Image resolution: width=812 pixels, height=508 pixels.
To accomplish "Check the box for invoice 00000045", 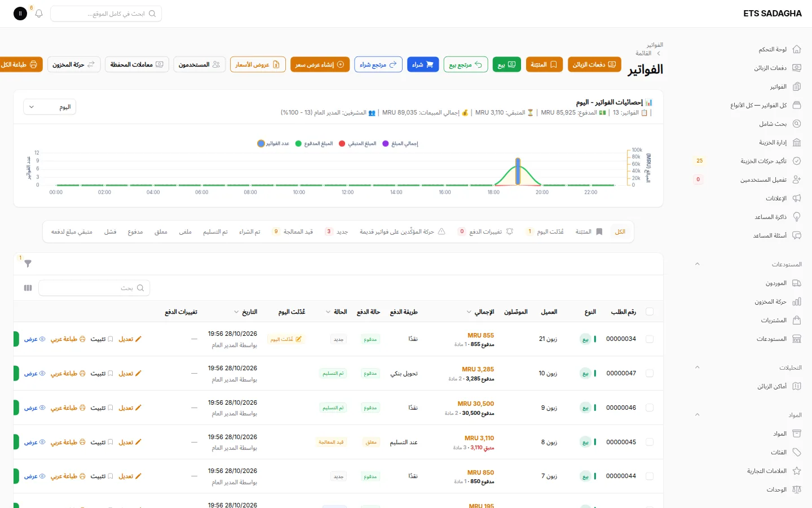I will point(650,443).
